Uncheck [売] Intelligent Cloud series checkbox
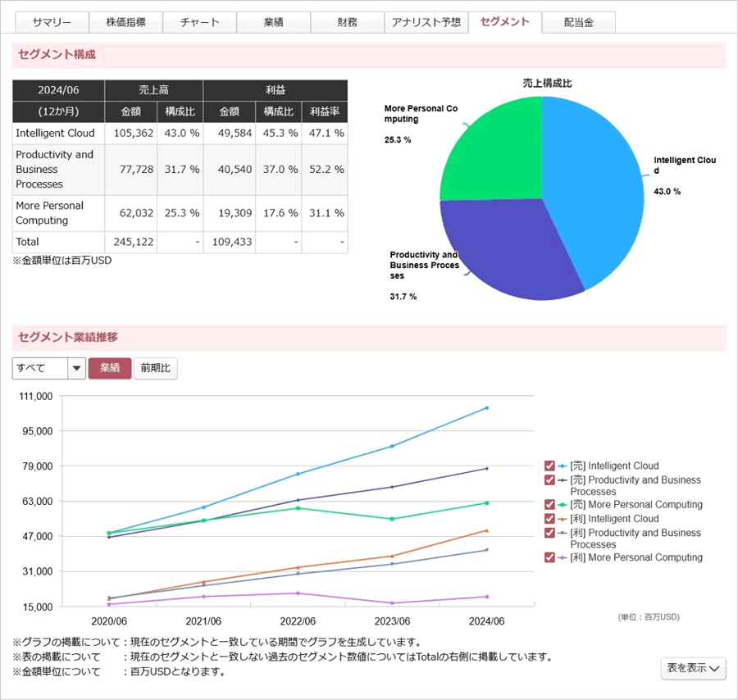 pyautogui.click(x=549, y=466)
